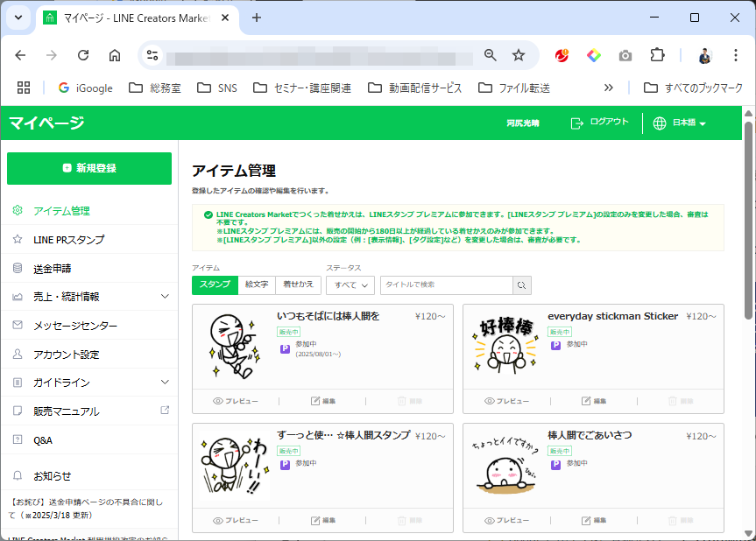Open the 日本語 language dropdown
This screenshot has height=541, width=756.
coord(680,123)
